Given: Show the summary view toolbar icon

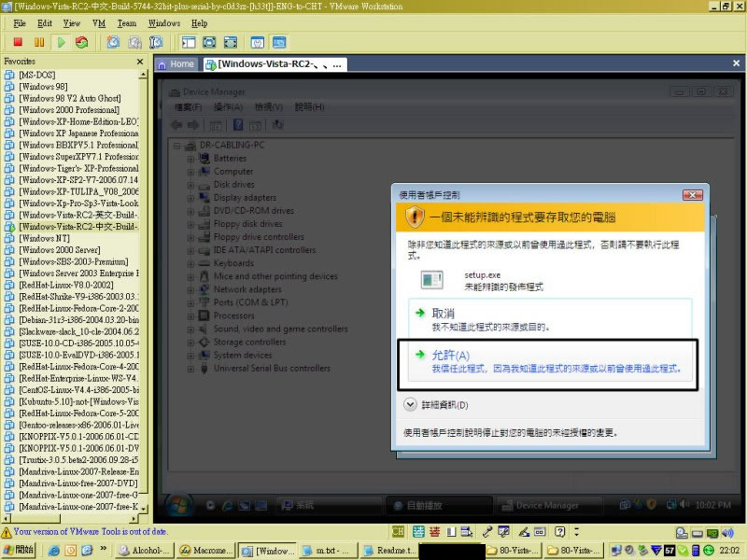Looking at the screenshot, I should (258, 42).
